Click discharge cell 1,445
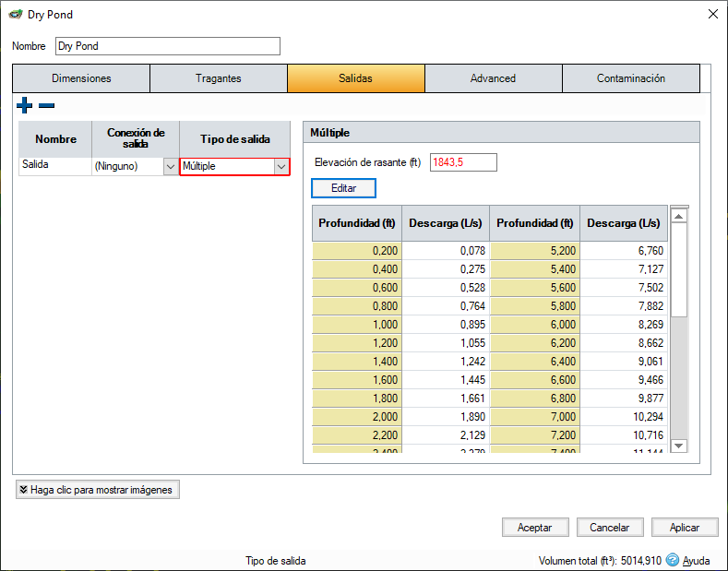The image size is (728, 571). pyautogui.click(x=446, y=380)
